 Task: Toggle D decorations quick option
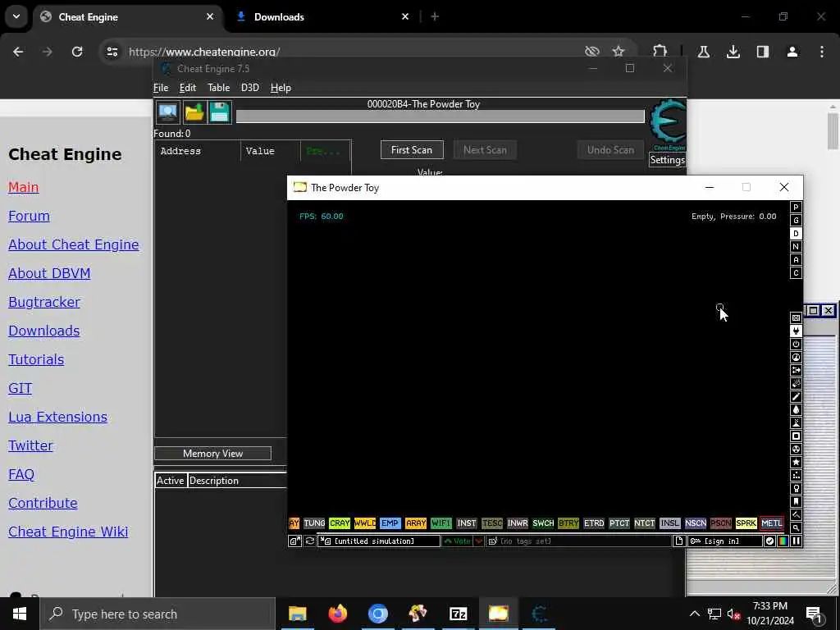click(796, 234)
